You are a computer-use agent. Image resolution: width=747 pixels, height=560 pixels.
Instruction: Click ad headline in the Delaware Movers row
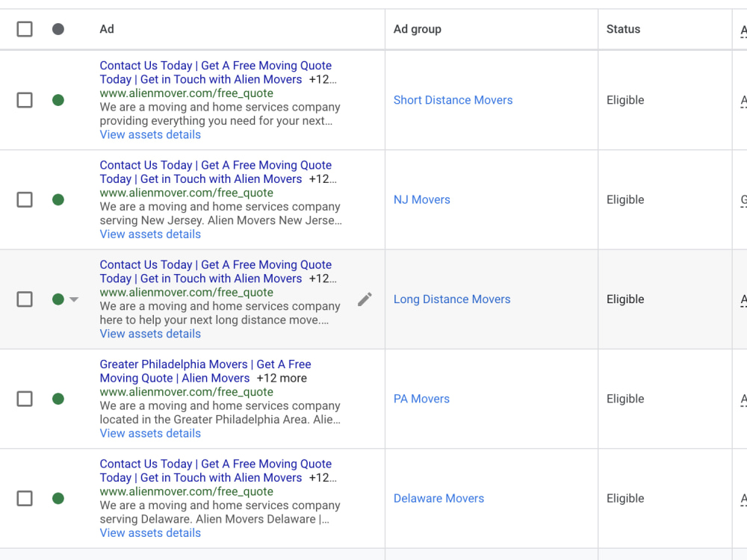coord(215,470)
